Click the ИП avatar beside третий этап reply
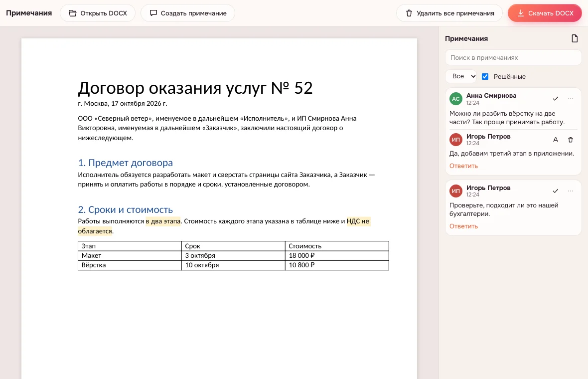This screenshot has width=588, height=379. 455,140
